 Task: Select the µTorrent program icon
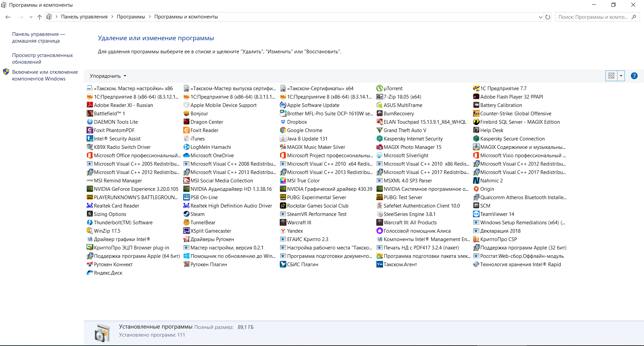tap(380, 89)
